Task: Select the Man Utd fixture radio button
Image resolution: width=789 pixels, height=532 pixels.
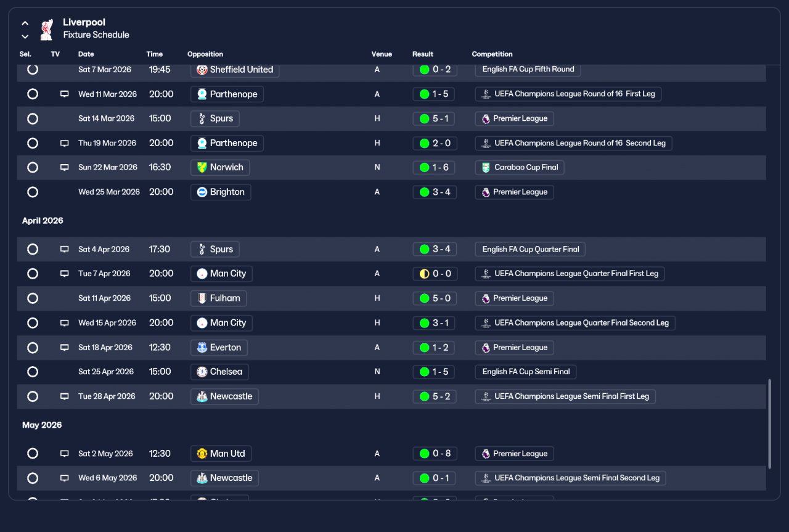Action: 33,454
